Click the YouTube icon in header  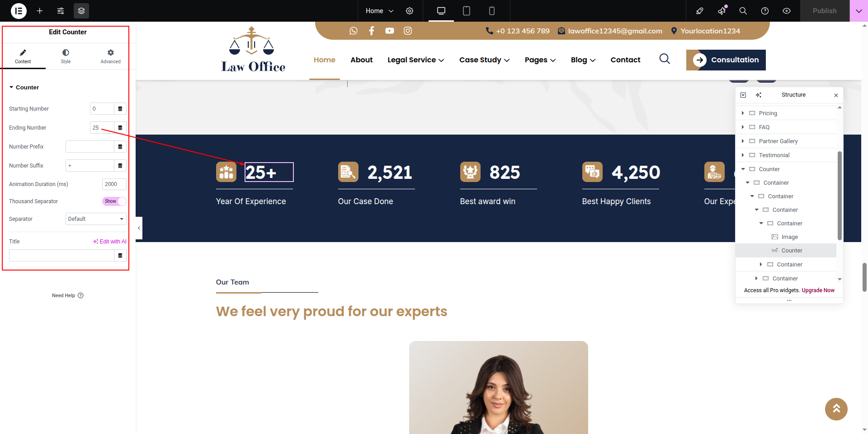[x=390, y=31]
